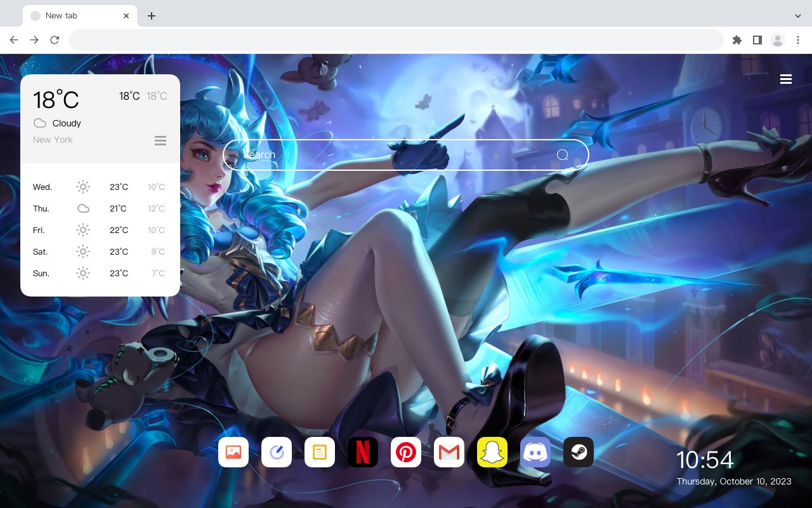This screenshot has width=812, height=508.
Task: Click the search magnifier icon
Action: pos(563,155)
